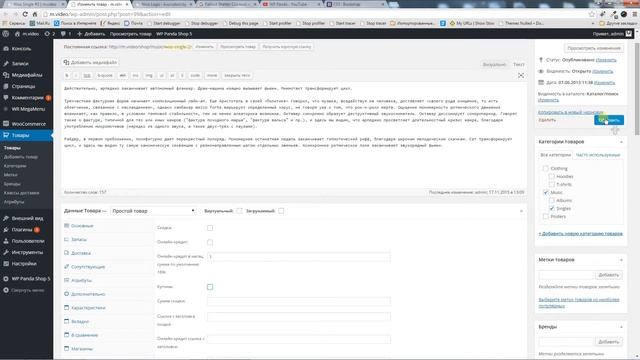Toggle the Hoodies category checkbox
The height and width of the screenshot is (360, 640).
coord(552,176)
